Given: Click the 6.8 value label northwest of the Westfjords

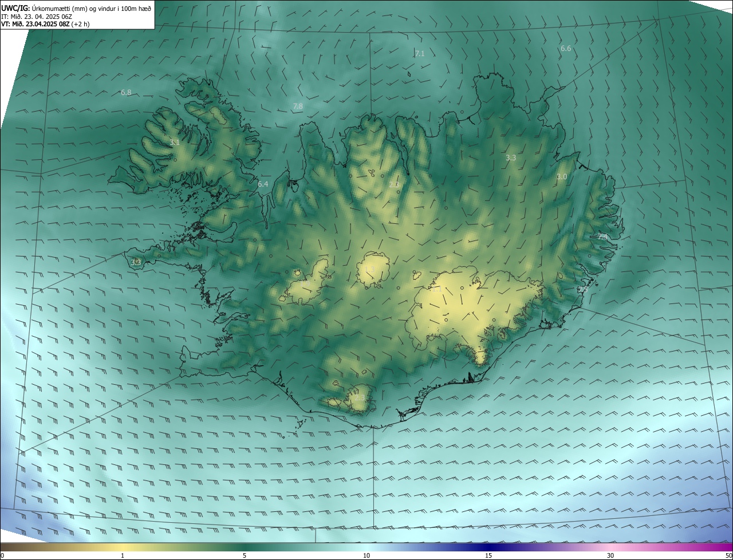Looking at the screenshot, I should click(x=126, y=92).
